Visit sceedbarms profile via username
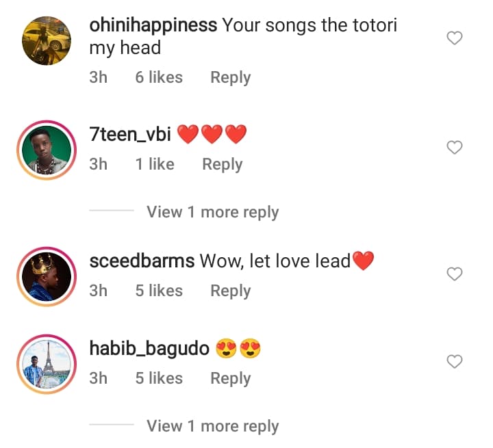 (142, 261)
